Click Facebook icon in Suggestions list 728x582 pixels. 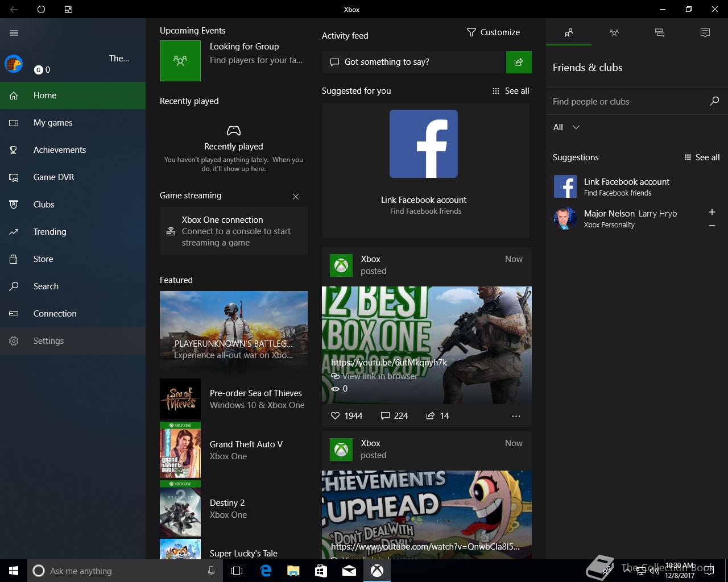click(565, 186)
